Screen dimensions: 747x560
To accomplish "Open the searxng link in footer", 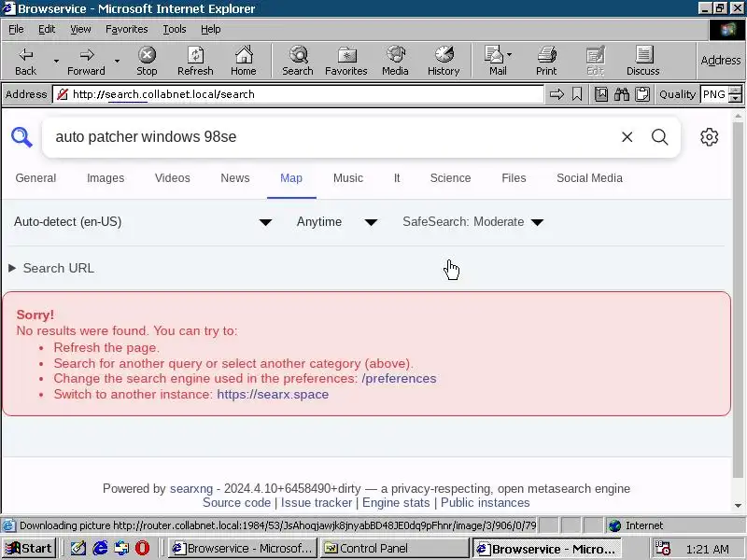I will pyautogui.click(x=191, y=488).
